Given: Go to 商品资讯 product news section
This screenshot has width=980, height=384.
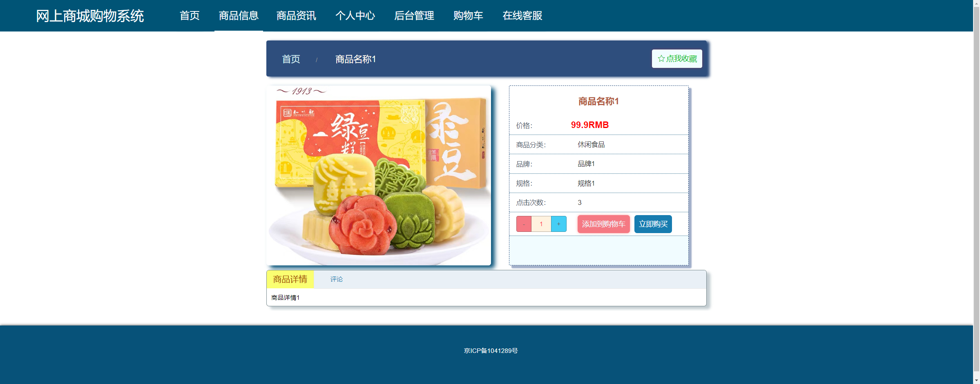Looking at the screenshot, I should tap(297, 16).
